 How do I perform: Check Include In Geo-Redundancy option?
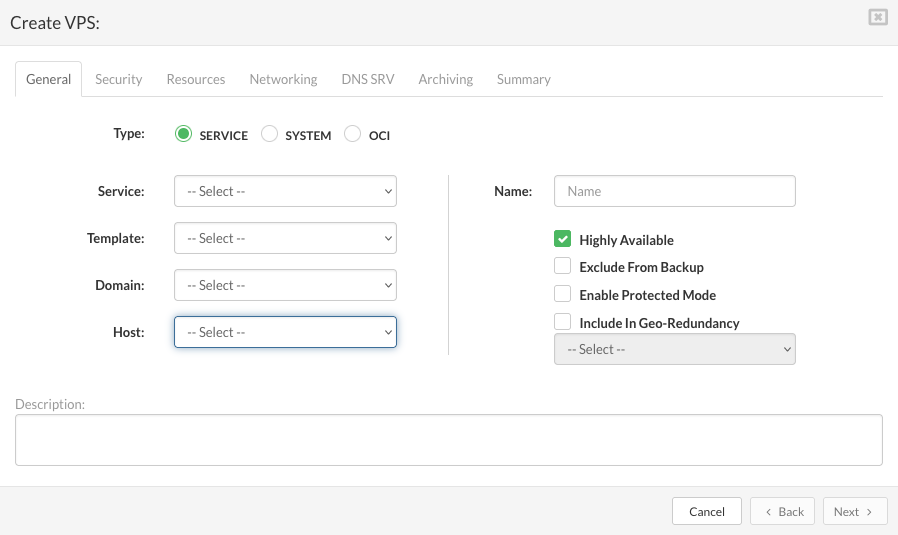[x=562, y=322]
